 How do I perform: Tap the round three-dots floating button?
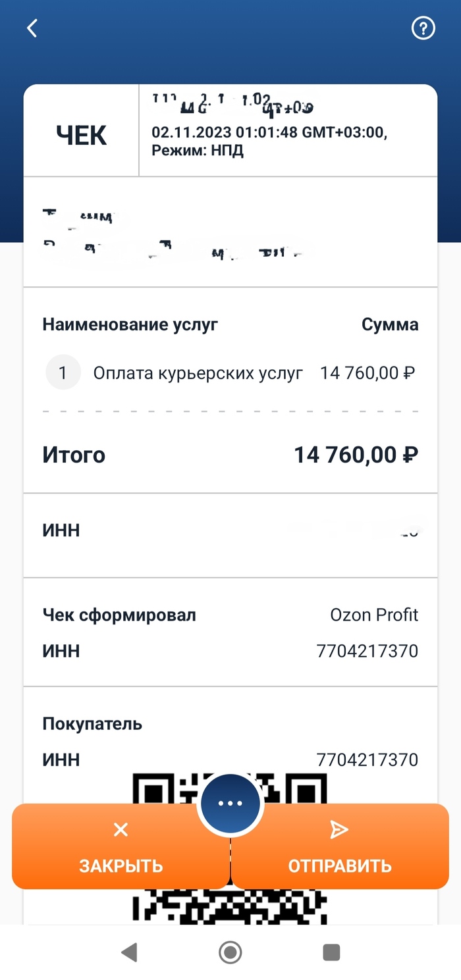pos(230,803)
